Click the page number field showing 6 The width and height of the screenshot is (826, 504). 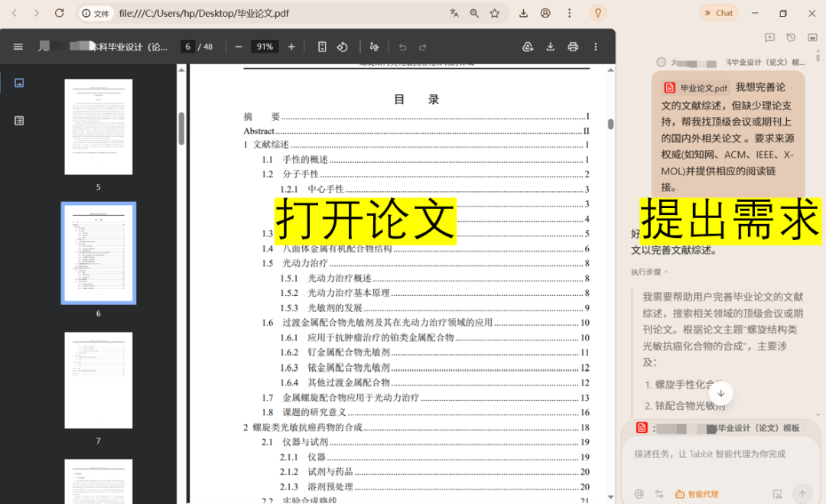coord(187,47)
